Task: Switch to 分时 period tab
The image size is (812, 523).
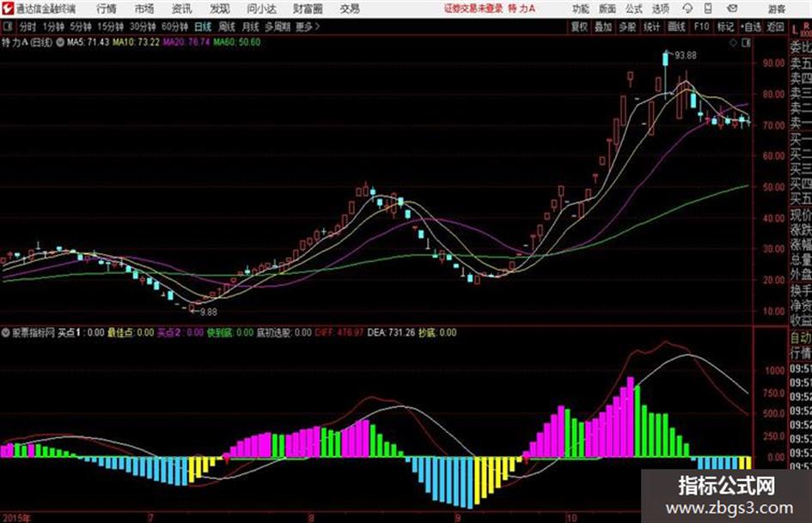Action: pyautogui.click(x=27, y=27)
